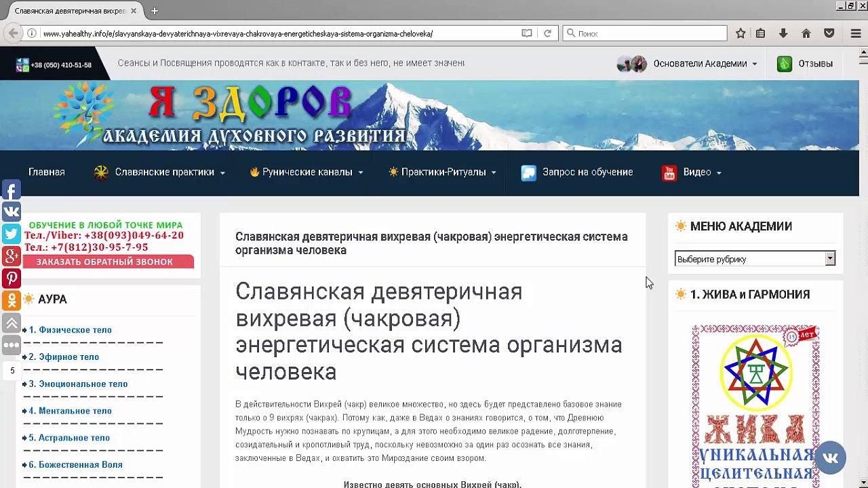Bookmark this page with star icon

pos(741,33)
